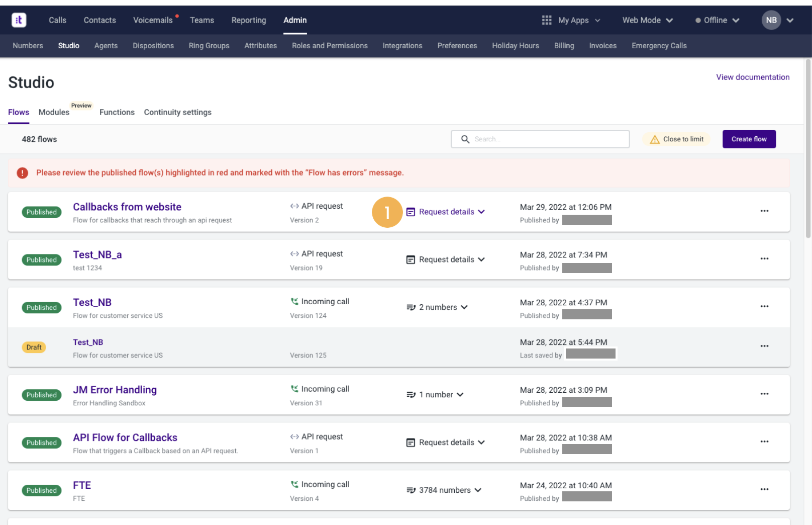The height and width of the screenshot is (525, 812).
Task: Open the Ring Groups admin menu
Action: [209, 46]
